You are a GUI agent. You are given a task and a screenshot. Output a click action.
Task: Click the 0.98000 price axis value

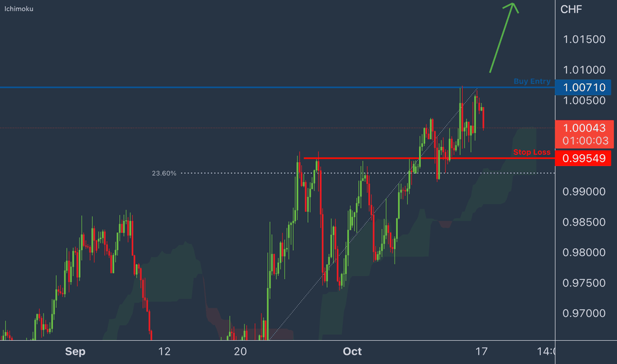point(584,252)
